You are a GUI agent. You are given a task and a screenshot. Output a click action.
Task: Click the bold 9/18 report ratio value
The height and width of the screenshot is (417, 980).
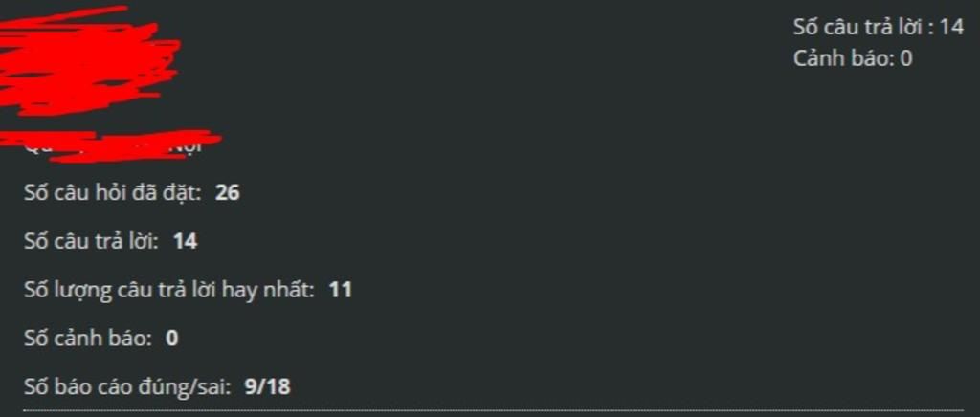(x=268, y=387)
